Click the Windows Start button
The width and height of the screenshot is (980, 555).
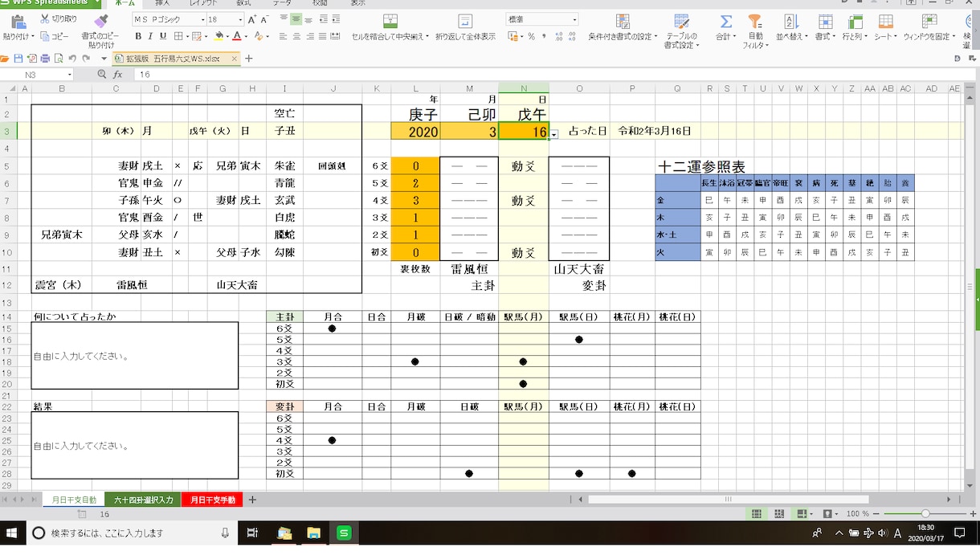pyautogui.click(x=13, y=533)
